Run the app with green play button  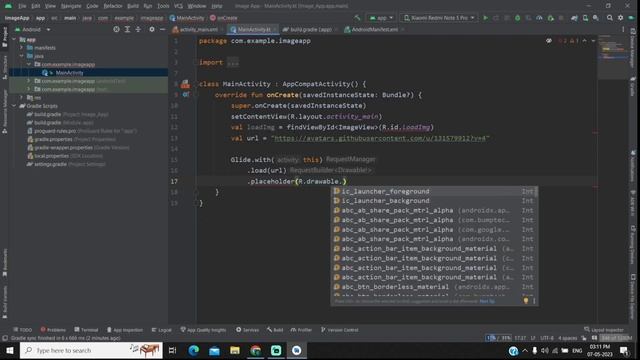click(485, 18)
